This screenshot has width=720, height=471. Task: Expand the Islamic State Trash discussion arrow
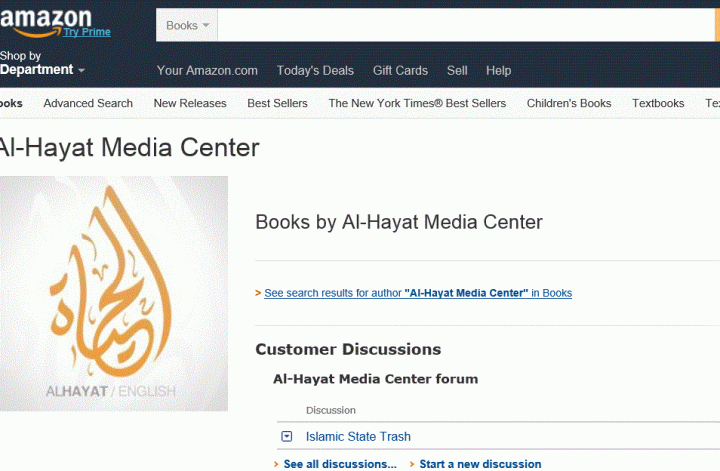[287, 436]
